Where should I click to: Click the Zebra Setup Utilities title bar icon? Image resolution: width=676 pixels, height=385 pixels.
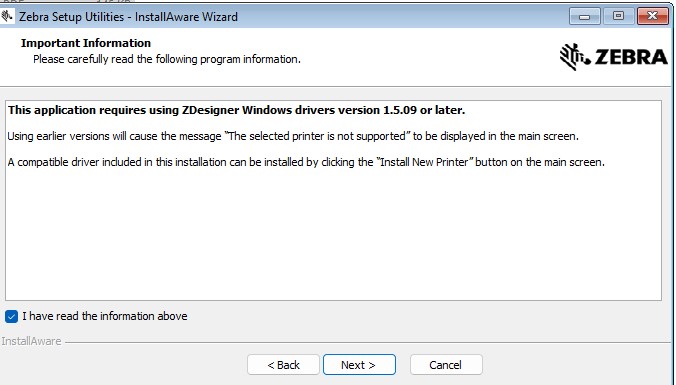pos(7,16)
